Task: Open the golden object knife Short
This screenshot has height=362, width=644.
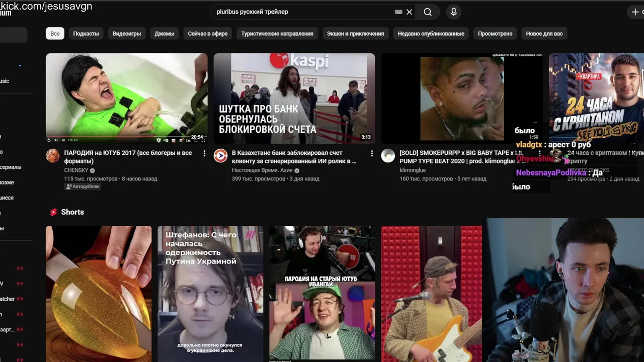Action: [99, 294]
